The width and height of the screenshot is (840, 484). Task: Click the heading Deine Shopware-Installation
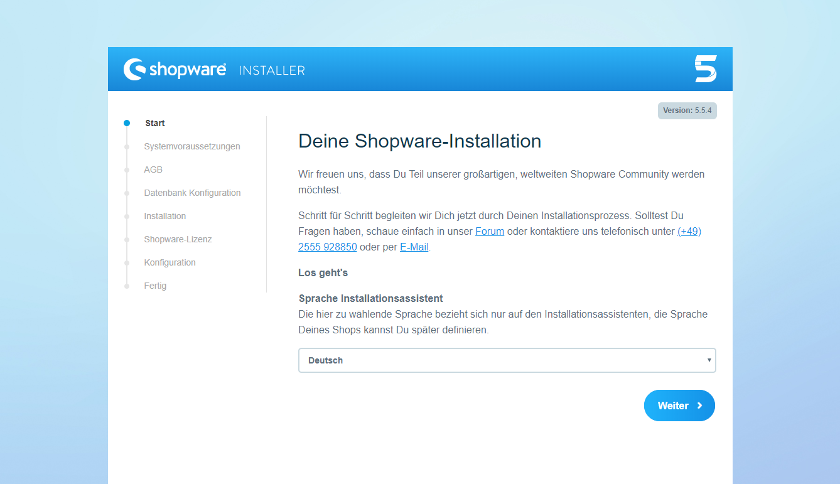tap(419, 141)
